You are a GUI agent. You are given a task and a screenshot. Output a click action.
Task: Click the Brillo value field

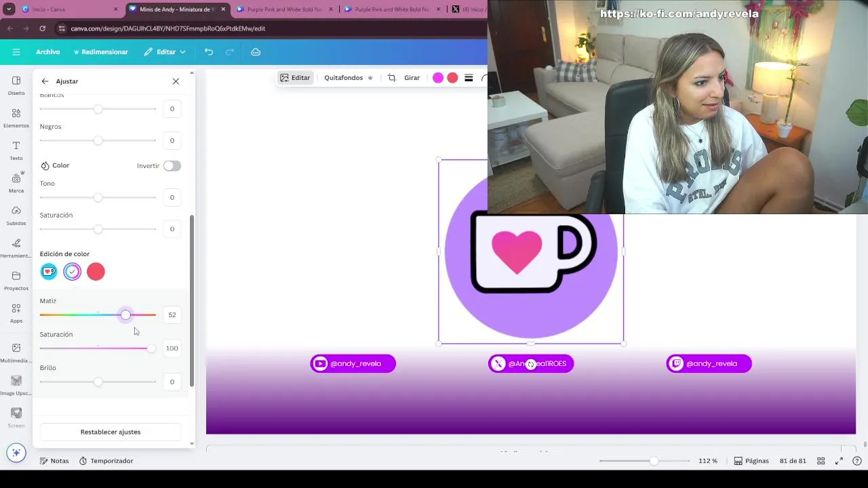coord(172,382)
